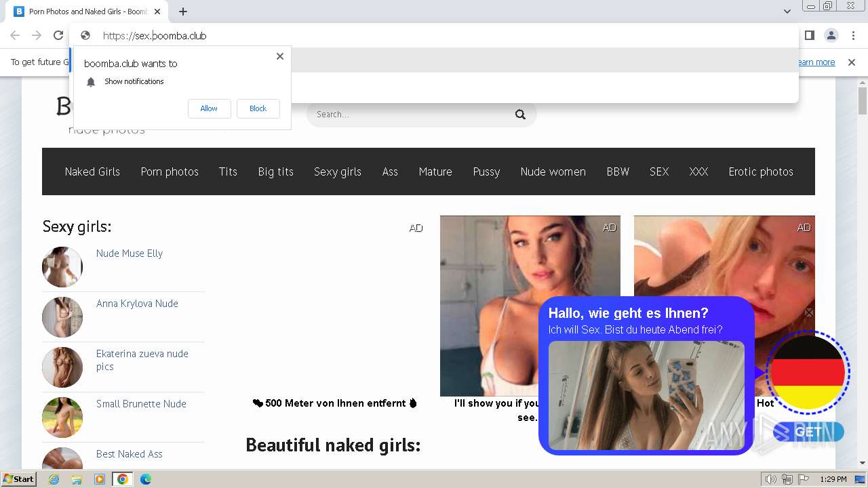Click the 'Hallo, wie geht es Ihnen?' heading
Image resolution: width=868 pixels, height=488 pixels.
(x=628, y=313)
